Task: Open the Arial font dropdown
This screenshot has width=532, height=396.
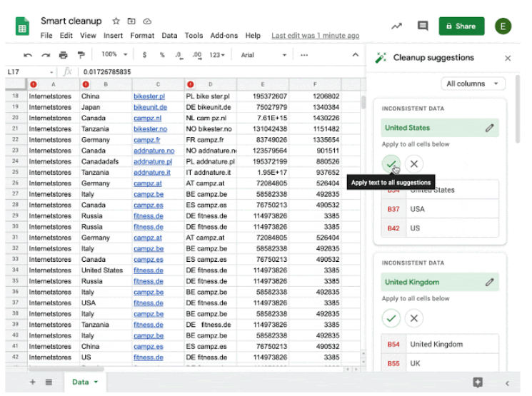Action: [x=264, y=55]
